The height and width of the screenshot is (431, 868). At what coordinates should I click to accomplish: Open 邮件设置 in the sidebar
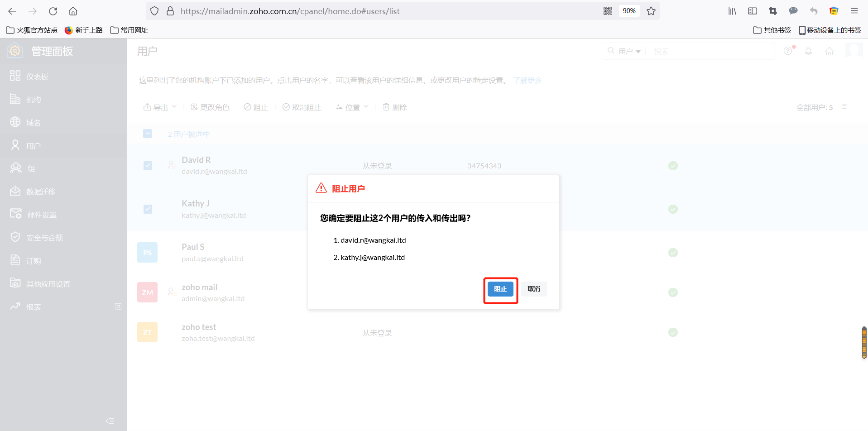click(x=42, y=215)
